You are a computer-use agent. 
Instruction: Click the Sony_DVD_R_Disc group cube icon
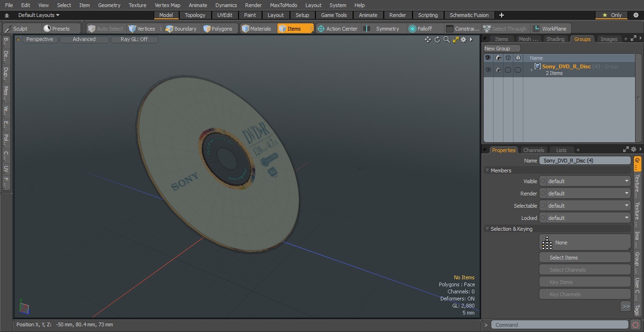point(537,66)
